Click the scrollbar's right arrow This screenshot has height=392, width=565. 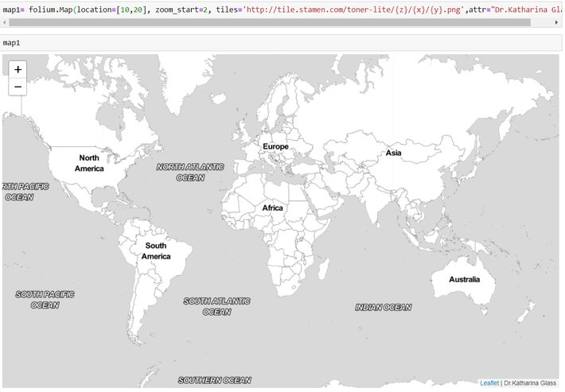click(556, 22)
